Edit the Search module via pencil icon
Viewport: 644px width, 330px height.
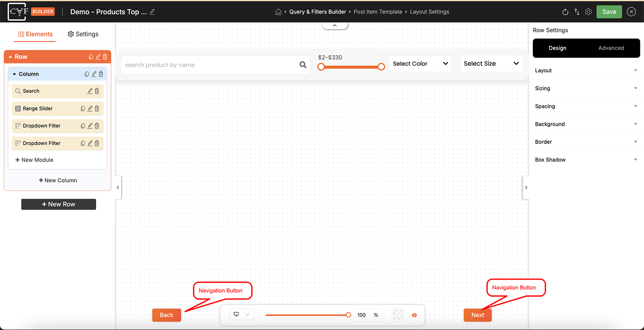[90, 91]
